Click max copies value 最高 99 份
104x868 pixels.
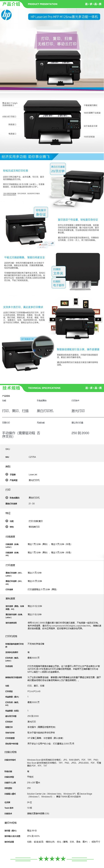pyautogui.click(x=32, y=831)
